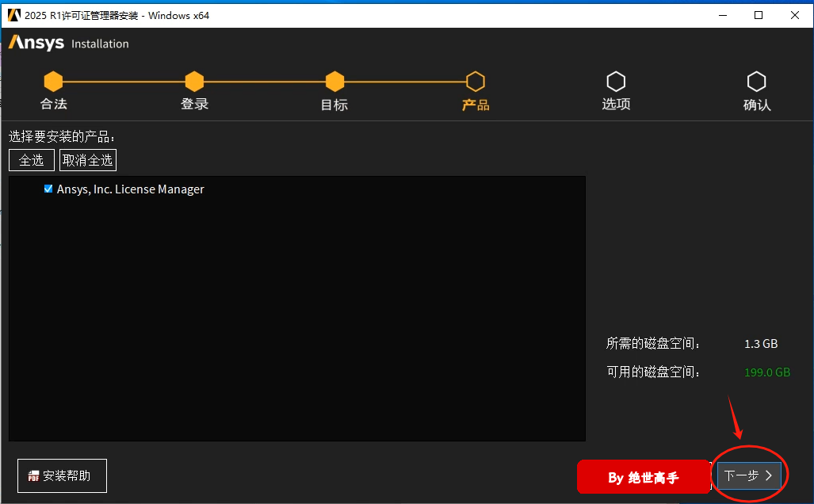Click the 确认 step label
The height and width of the screenshot is (504, 814).
pyautogui.click(x=757, y=105)
